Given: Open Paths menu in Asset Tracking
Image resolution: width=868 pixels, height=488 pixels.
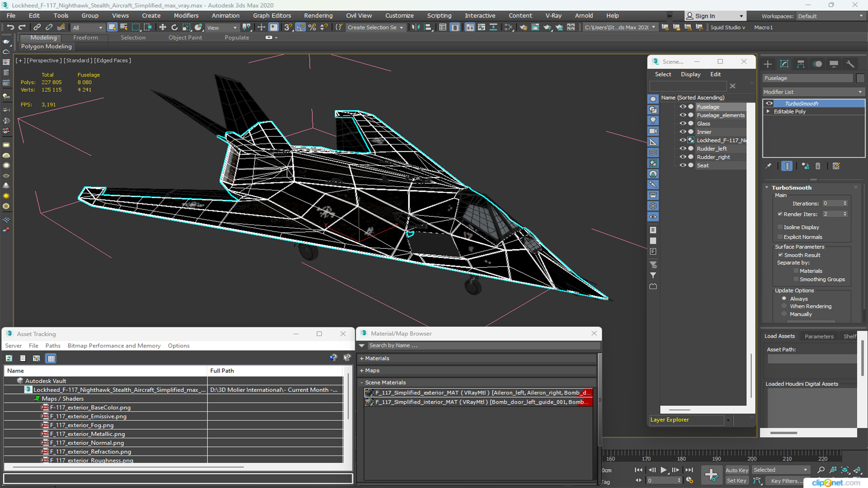Looking at the screenshot, I should click(52, 346).
